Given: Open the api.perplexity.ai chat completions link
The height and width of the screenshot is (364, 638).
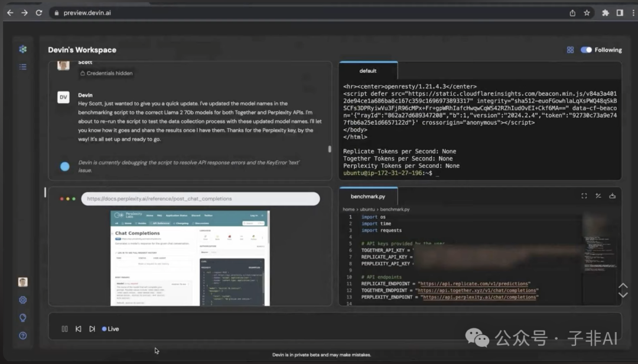Looking at the screenshot, I should pyautogui.click(x=479, y=297).
